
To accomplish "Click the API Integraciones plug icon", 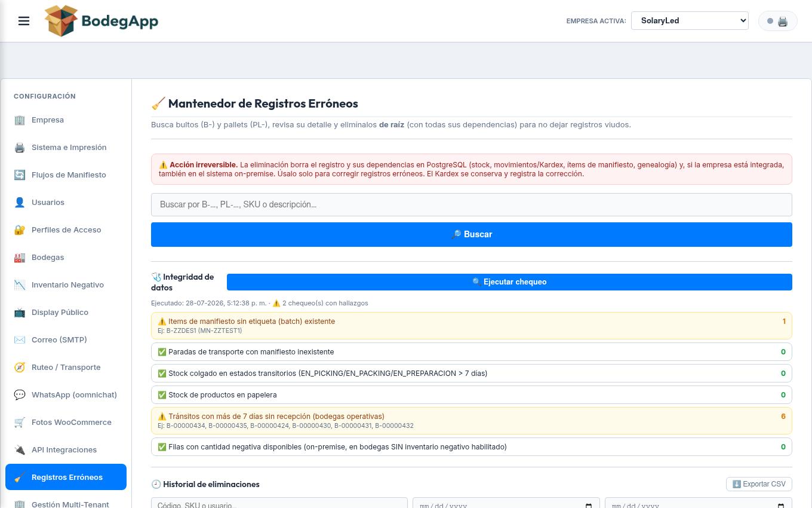I will [20, 450].
